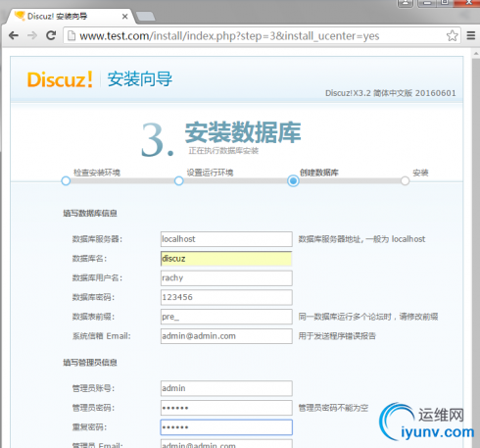Focus the 系统信箱 Email field
The height and width of the screenshot is (448, 480).
click(226, 336)
